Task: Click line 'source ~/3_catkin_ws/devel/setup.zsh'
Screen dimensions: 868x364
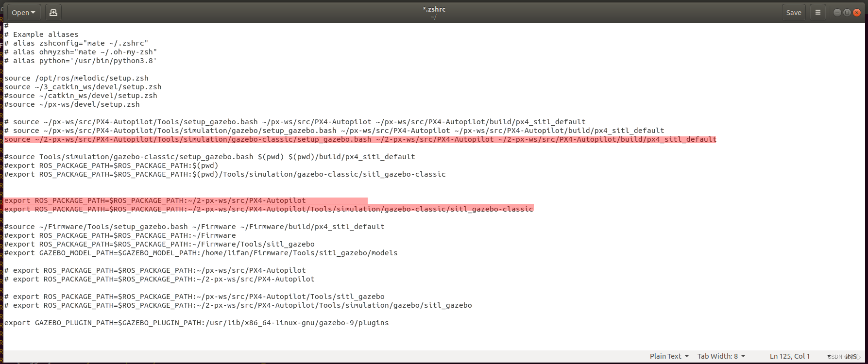Action: tap(83, 87)
